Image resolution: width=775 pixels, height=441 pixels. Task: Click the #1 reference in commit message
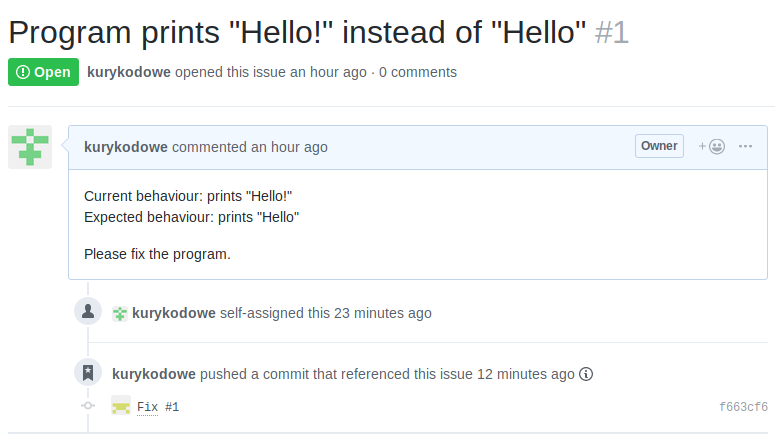tap(172, 407)
